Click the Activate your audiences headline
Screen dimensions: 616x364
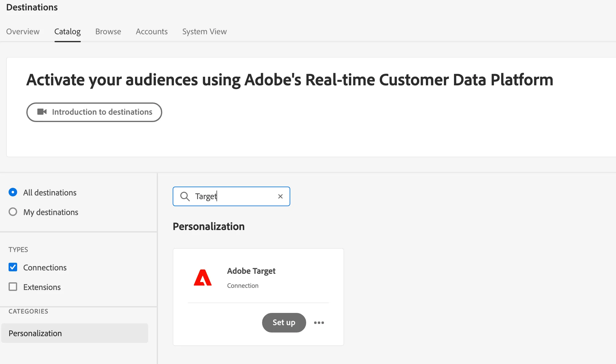290,80
